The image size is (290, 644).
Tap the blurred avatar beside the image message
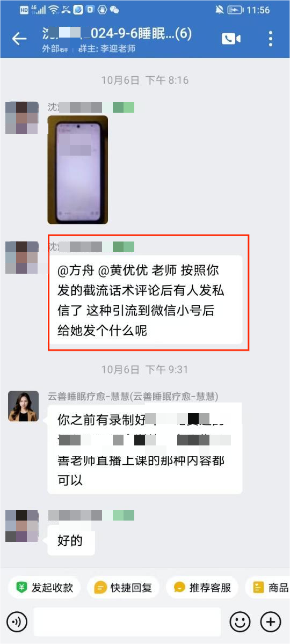(21, 118)
